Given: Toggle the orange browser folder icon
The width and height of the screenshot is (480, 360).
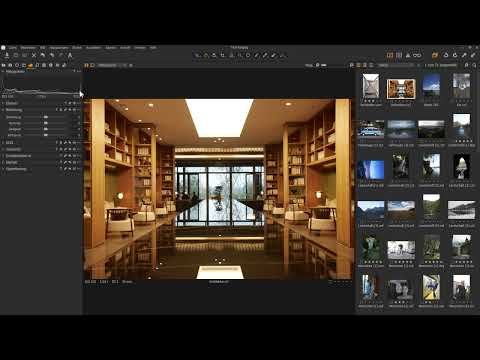Looking at the screenshot, I should click(x=435, y=55).
